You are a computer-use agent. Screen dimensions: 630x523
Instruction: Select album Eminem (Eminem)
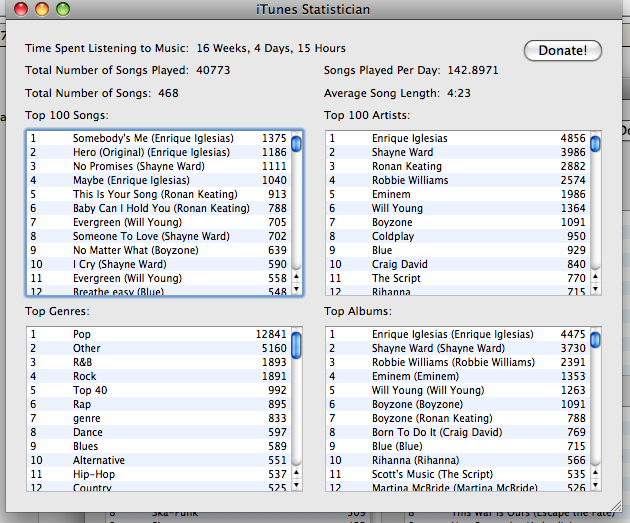click(458, 376)
